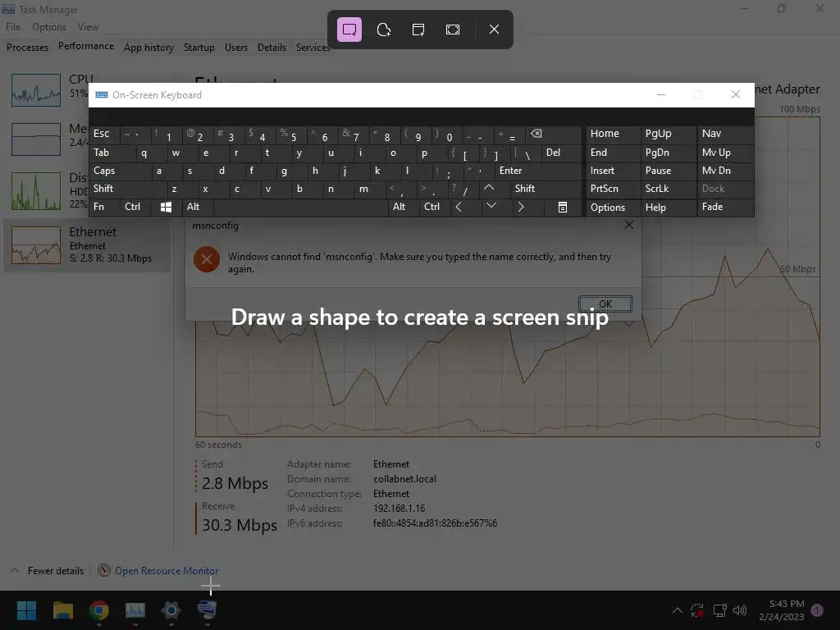Open the Windows Start menu

tap(26, 610)
